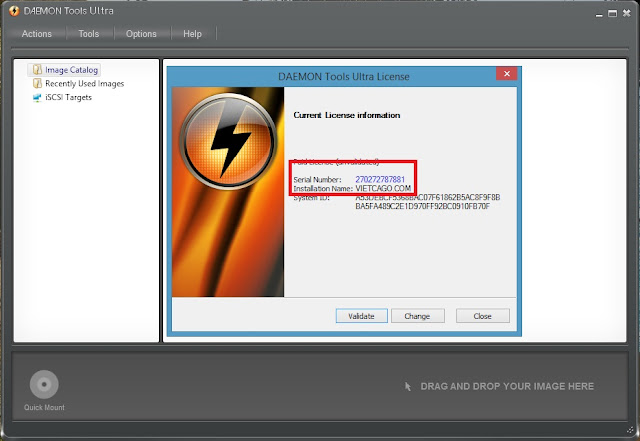
Task: Close the license dialog with red X
Action: tap(507, 74)
